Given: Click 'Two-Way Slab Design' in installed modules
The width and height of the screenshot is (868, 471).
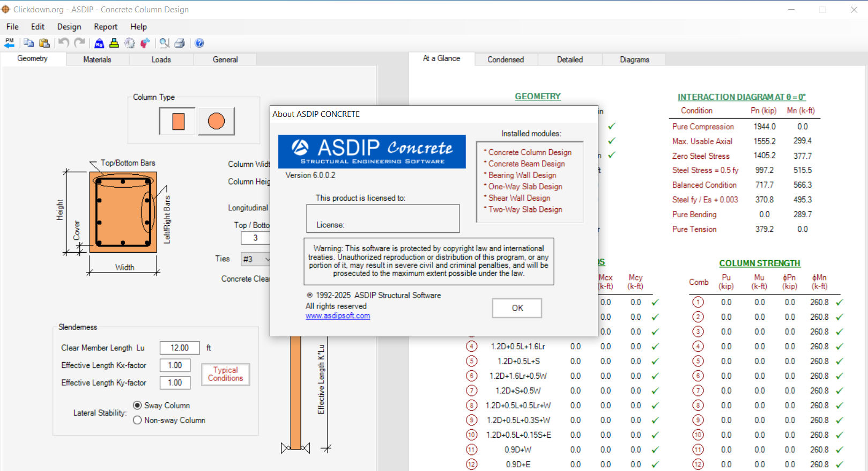Looking at the screenshot, I should 525,209.
